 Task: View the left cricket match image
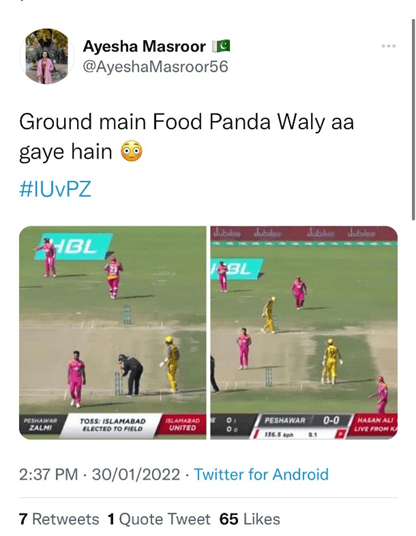(x=112, y=332)
